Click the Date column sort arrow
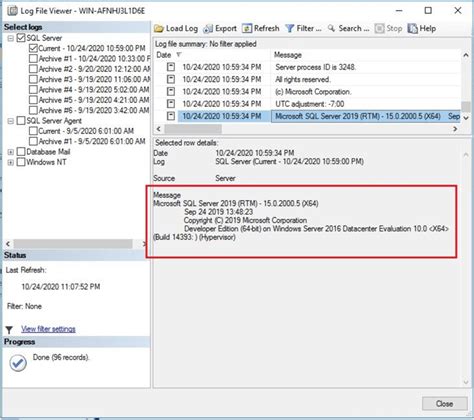Screen dimensions: 474x420 (x=179, y=55)
